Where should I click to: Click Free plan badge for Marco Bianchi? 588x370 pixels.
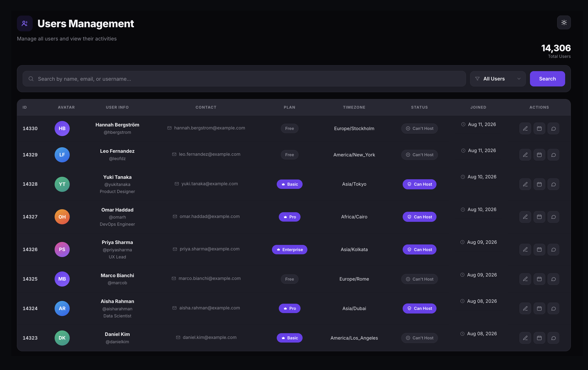coord(289,279)
